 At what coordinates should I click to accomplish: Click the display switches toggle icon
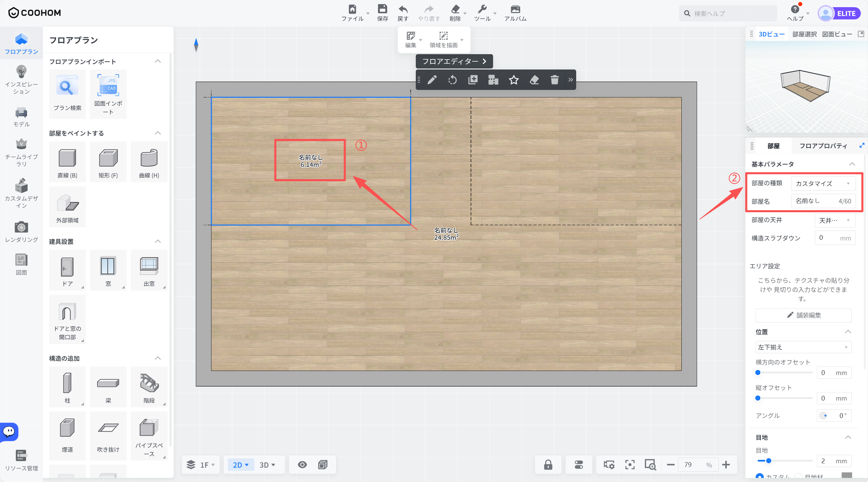click(579, 465)
